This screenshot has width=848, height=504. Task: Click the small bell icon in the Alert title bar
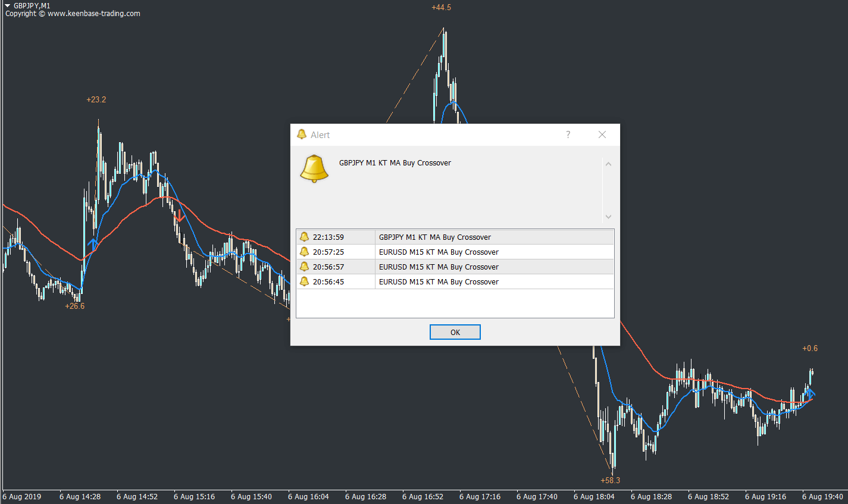tap(302, 134)
